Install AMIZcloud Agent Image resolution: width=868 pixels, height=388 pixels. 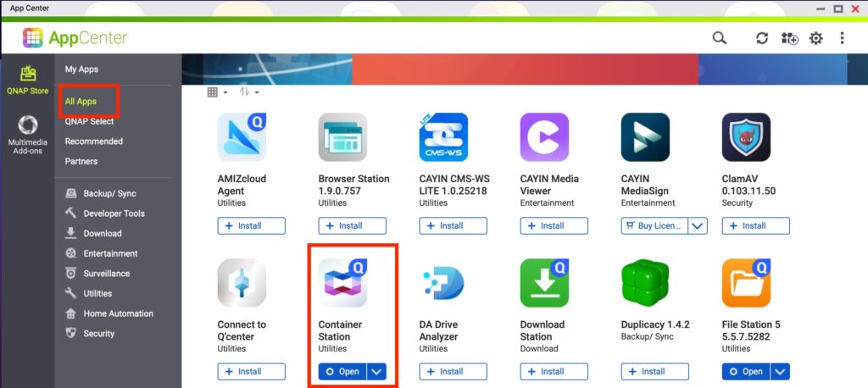251,226
